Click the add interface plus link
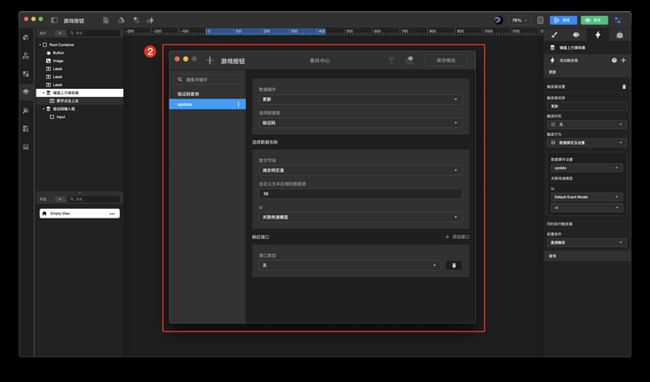This screenshot has height=382, width=650. click(457, 237)
